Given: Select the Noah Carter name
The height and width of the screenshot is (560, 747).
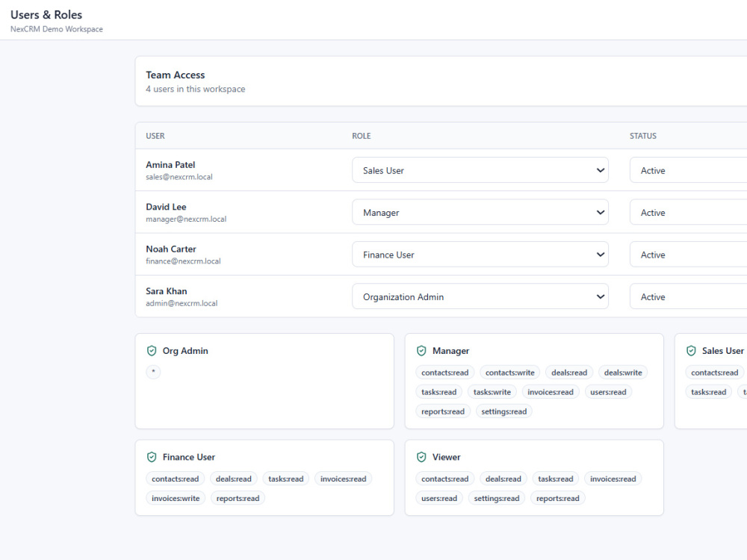Looking at the screenshot, I should pos(171,249).
